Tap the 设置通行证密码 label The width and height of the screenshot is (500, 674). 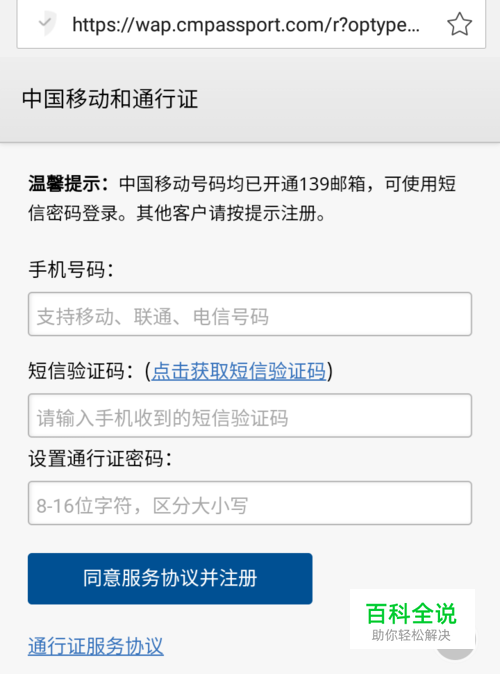100,459
